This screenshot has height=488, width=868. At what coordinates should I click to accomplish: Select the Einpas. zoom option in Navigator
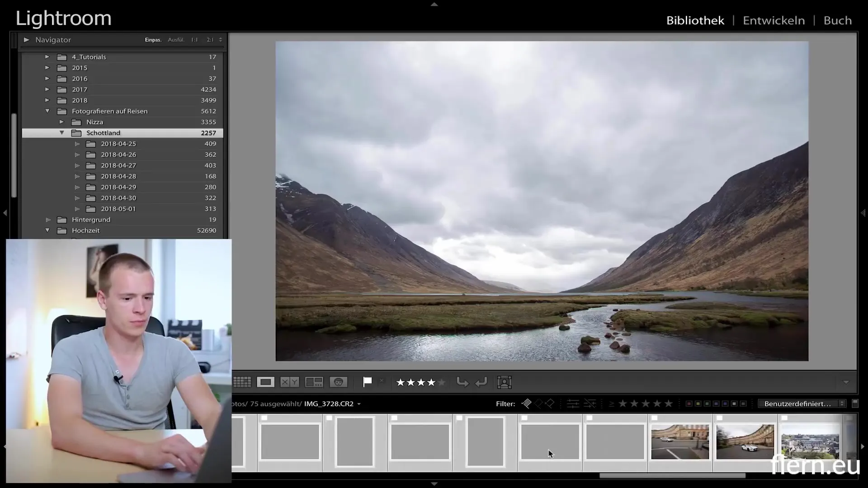tap(153, 40)
